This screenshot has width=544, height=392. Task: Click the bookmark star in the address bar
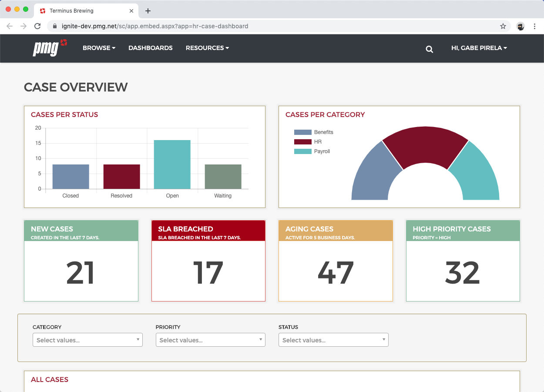tap(503, 26)
